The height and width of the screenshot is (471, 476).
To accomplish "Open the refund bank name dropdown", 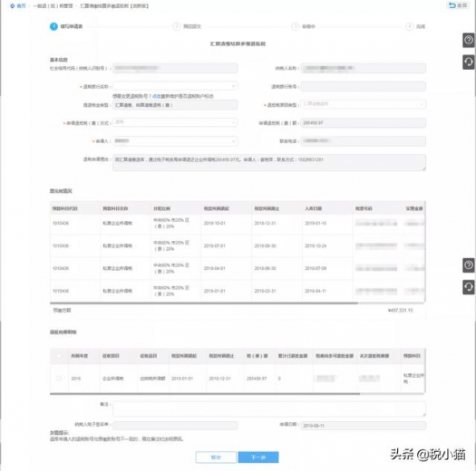I will 175,86.
